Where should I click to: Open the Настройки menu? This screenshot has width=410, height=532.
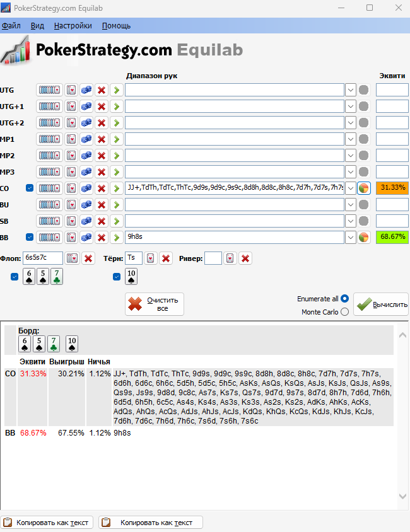pyautogui.click(x=73, y=26)
